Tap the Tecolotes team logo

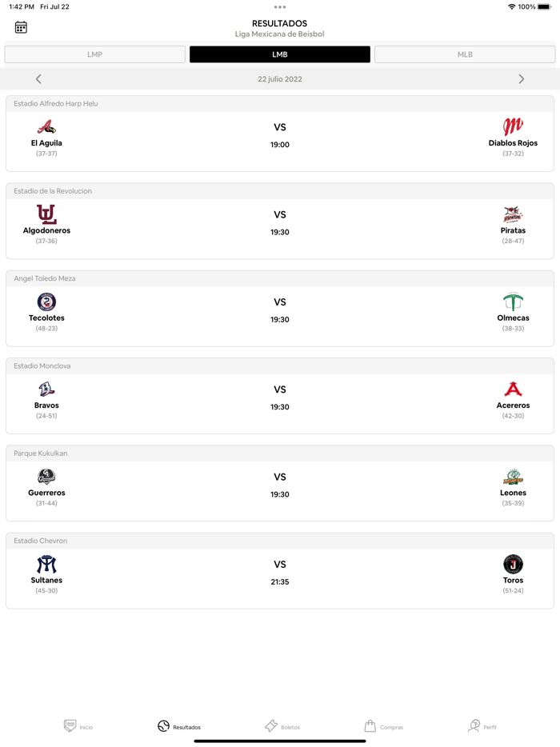46,302
